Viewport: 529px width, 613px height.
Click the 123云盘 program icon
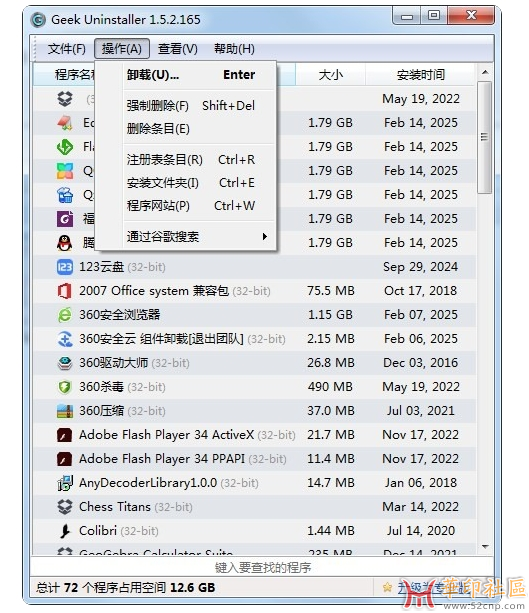65,267
